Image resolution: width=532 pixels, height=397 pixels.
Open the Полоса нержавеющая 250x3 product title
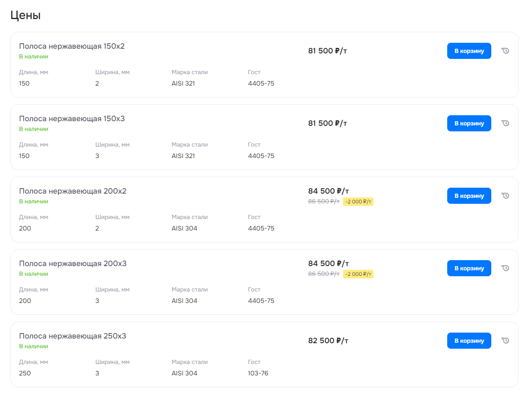[x=72, y=336]
